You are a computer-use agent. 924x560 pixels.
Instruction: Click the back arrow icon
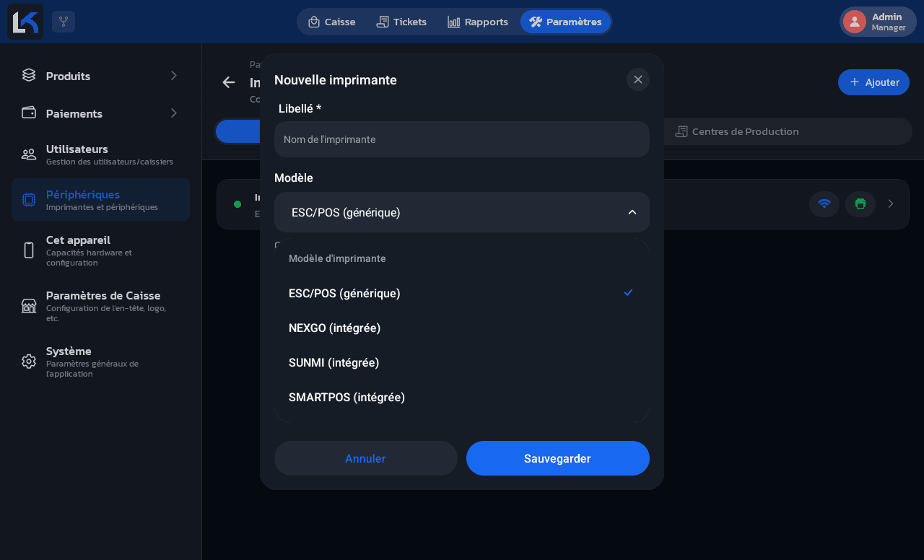point(229,82)
